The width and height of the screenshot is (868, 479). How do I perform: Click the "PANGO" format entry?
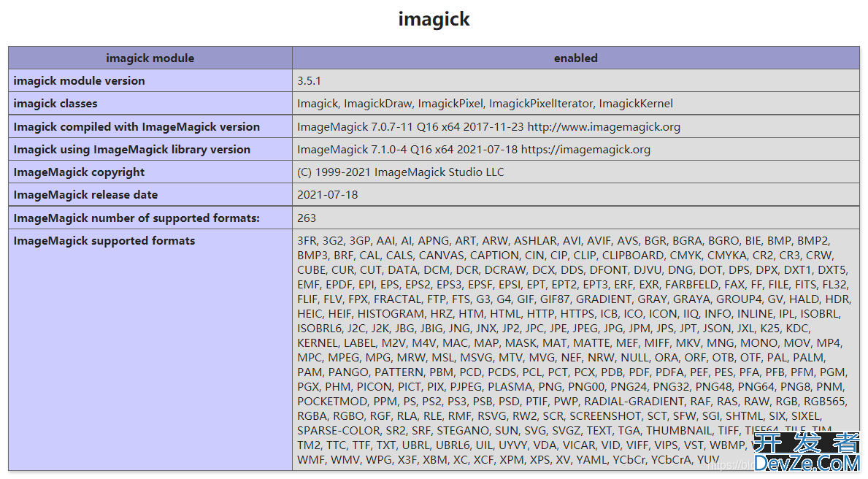(348, 372)
